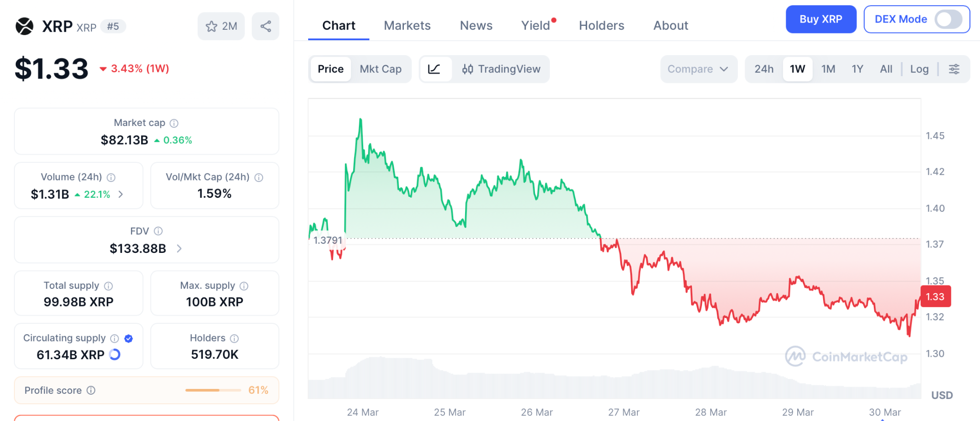The width and height of the screenshot is (980, 421).
Task: Click the Profile score info icon
Action: pyautogui.click(x=91, y=390)
